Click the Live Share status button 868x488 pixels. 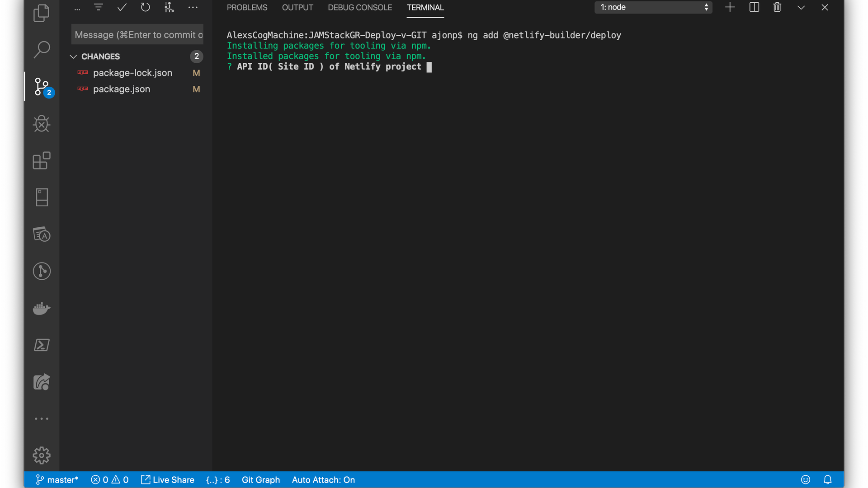(x=168, y=480)
